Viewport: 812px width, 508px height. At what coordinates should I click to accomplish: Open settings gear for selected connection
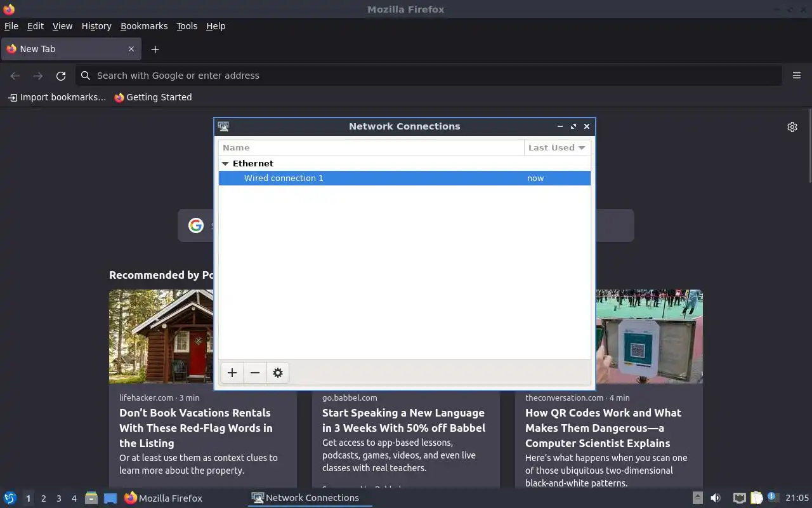[278, 373]
